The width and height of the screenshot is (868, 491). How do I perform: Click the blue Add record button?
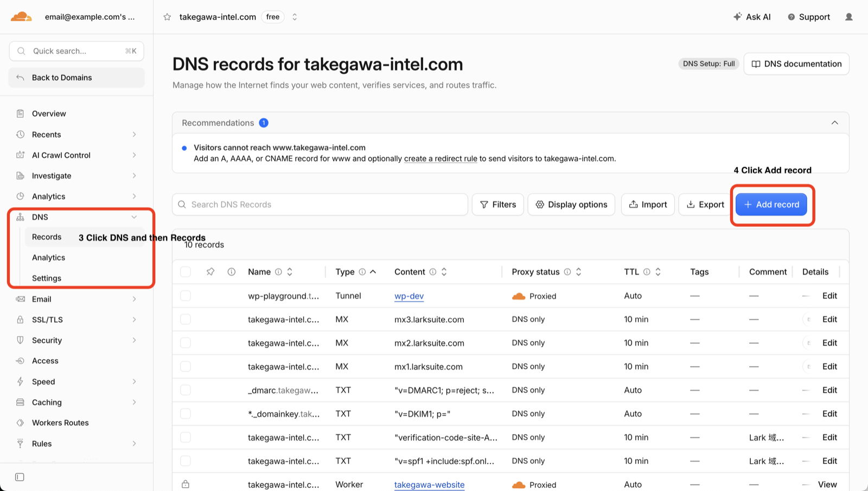(x=771, y=205)
